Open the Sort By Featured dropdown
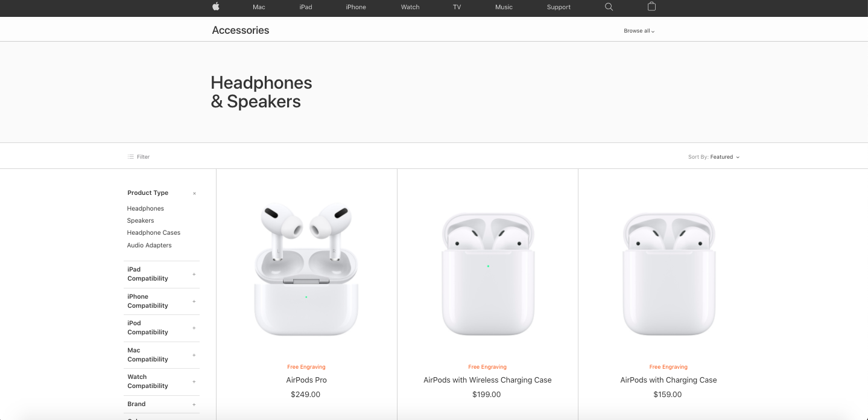 tap(714, 157)
